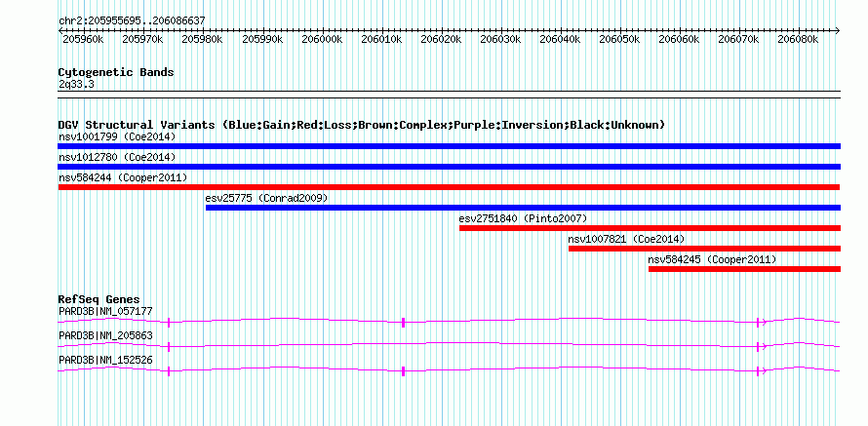Image resolution: width=868 pixels, height=426 pixels.
Task: Click the 206030k ruler label
Action: coord(500,39)
